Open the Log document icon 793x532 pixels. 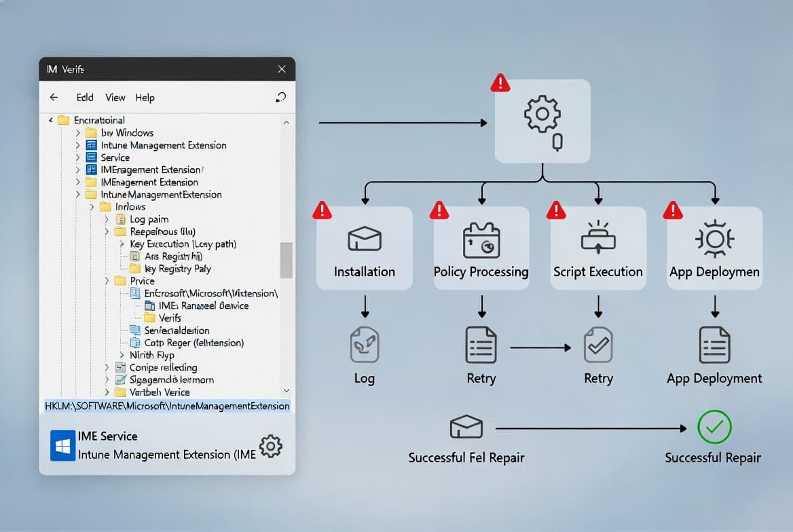click(365, 345)
